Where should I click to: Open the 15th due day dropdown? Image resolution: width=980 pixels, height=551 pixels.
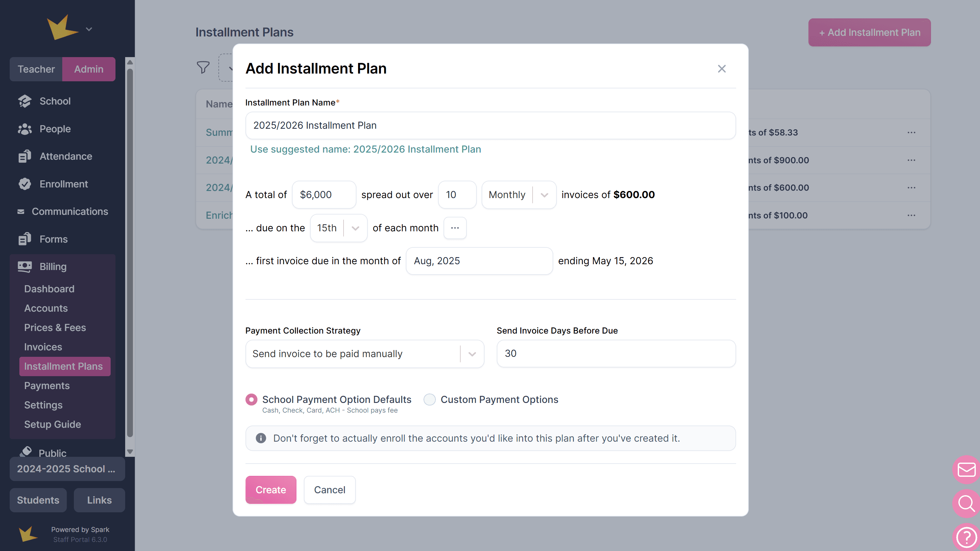(x=338, y=228)
